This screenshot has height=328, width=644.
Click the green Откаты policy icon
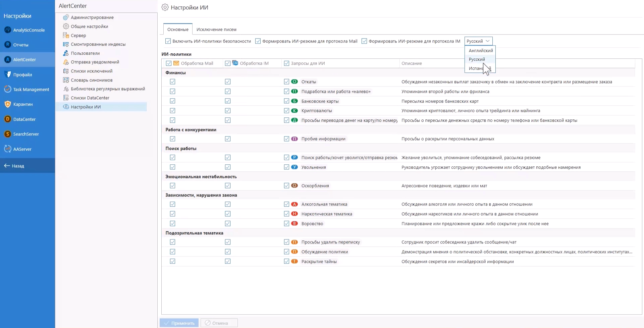pos(294,81)
